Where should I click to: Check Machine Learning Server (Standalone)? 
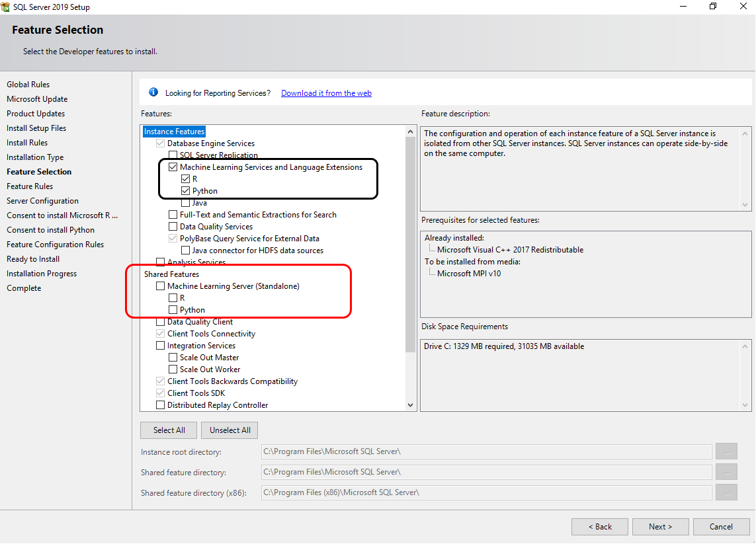(x=161, y=286)
